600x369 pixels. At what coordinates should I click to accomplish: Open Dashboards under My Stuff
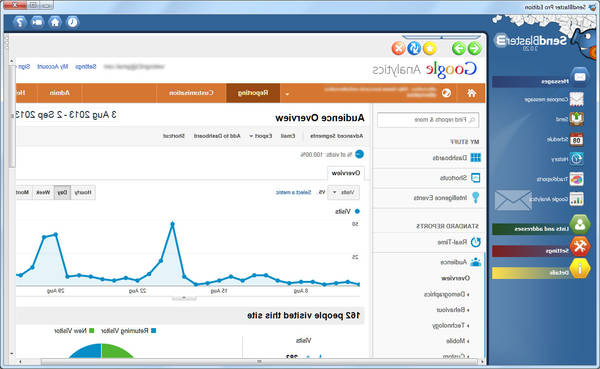pyautogui.click(x=457, y=158)
